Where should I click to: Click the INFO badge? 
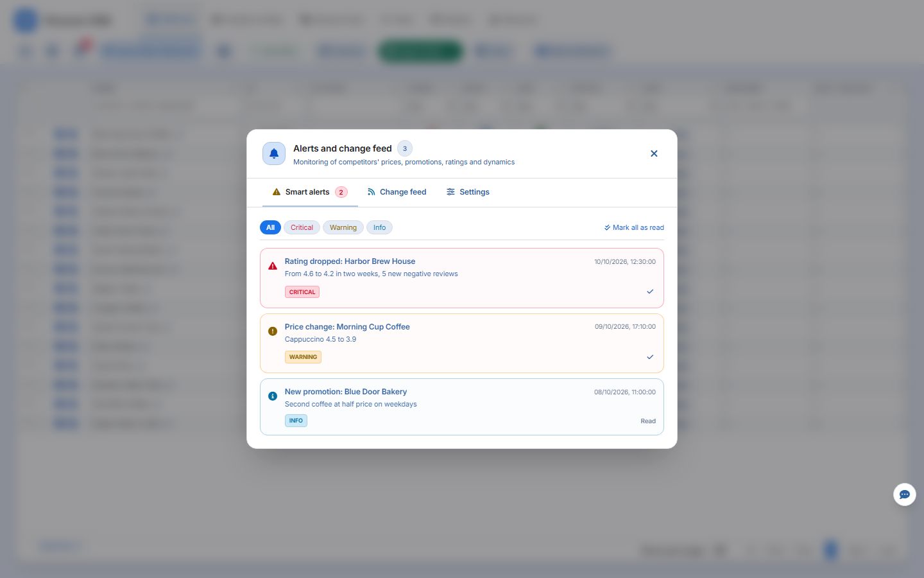point(296,421)
